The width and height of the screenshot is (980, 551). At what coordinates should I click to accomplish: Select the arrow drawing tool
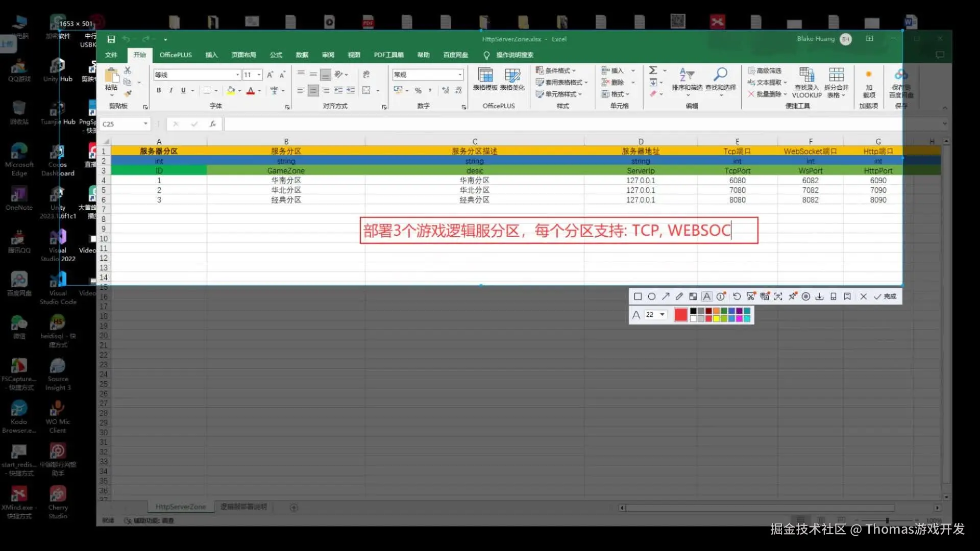coord(666,296)
